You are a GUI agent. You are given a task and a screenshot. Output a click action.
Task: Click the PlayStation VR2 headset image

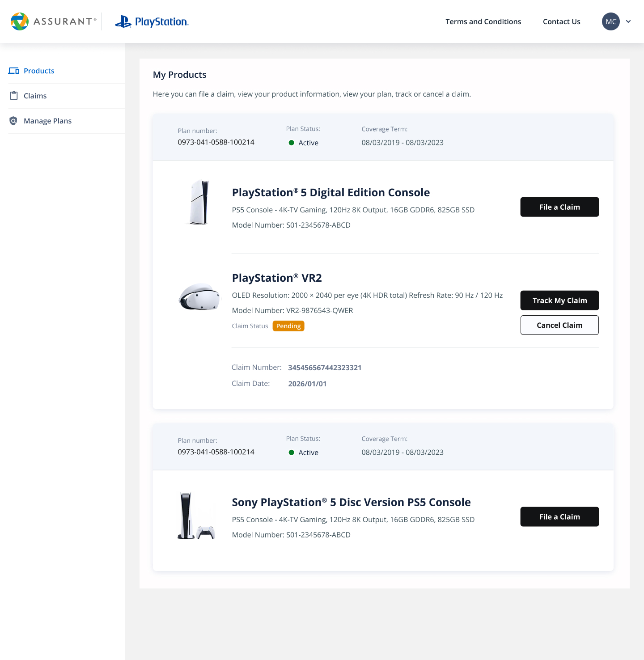199,297
